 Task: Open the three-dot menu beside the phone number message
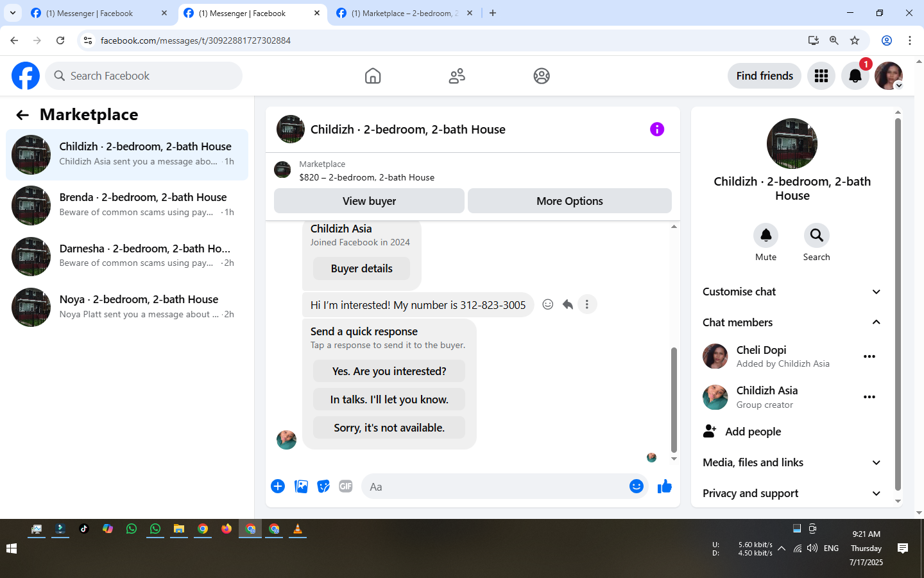click(587, 304)
